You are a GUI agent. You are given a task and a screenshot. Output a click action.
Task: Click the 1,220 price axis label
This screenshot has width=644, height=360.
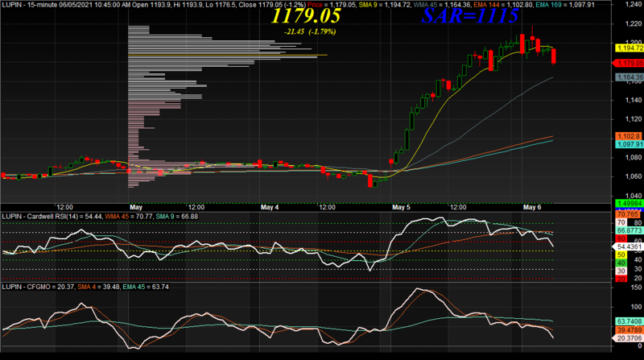pos(633,24)
